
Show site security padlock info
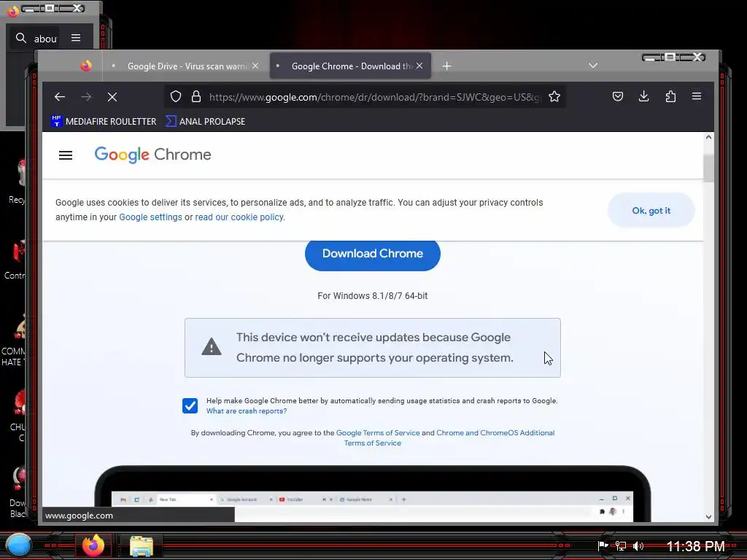(196, 97)
